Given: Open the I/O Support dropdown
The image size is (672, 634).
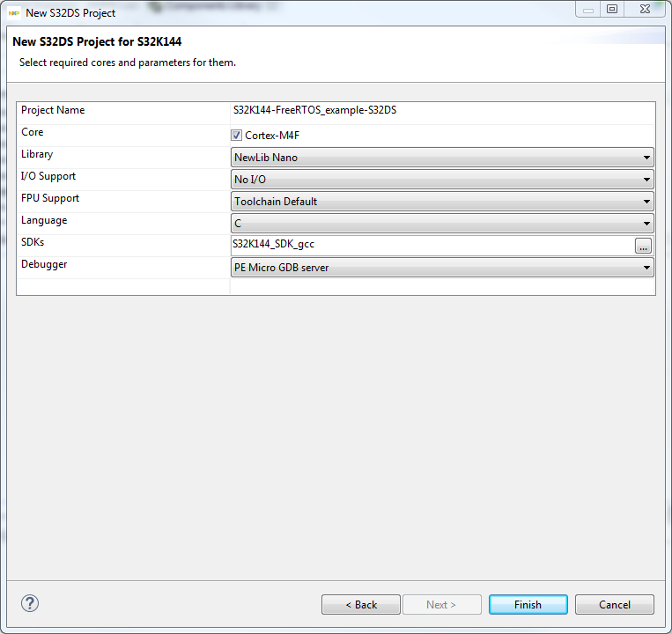Looking at the screenshot, I should pyautogui.click(x=442, y=179).
